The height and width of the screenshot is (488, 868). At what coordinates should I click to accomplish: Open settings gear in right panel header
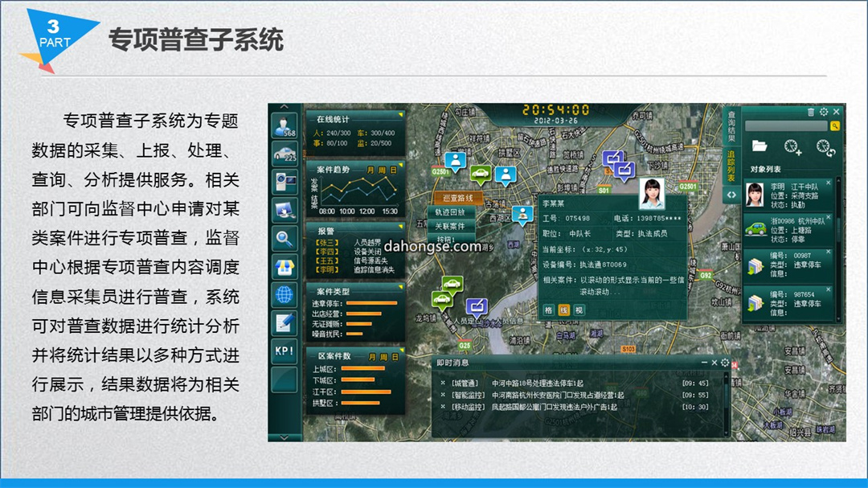[824, 113]
